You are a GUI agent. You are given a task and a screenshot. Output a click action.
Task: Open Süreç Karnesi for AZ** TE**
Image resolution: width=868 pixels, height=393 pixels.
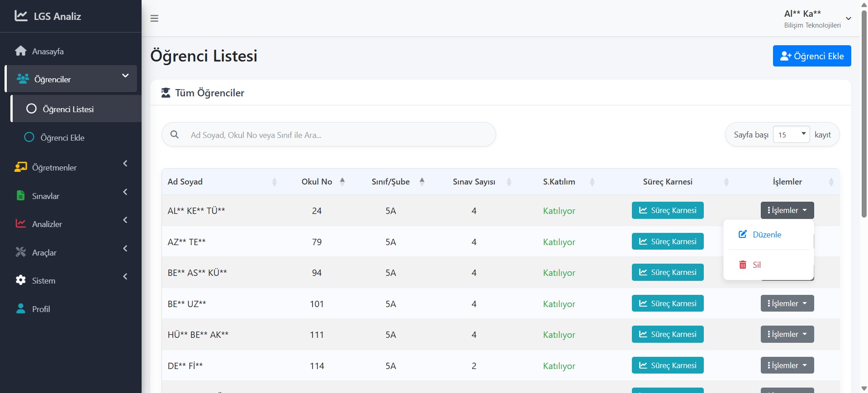667,241
